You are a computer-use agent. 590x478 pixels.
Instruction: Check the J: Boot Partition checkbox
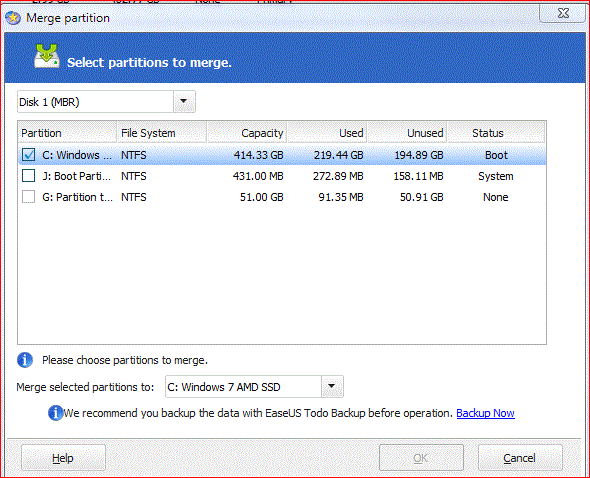[x=29, y=176]
